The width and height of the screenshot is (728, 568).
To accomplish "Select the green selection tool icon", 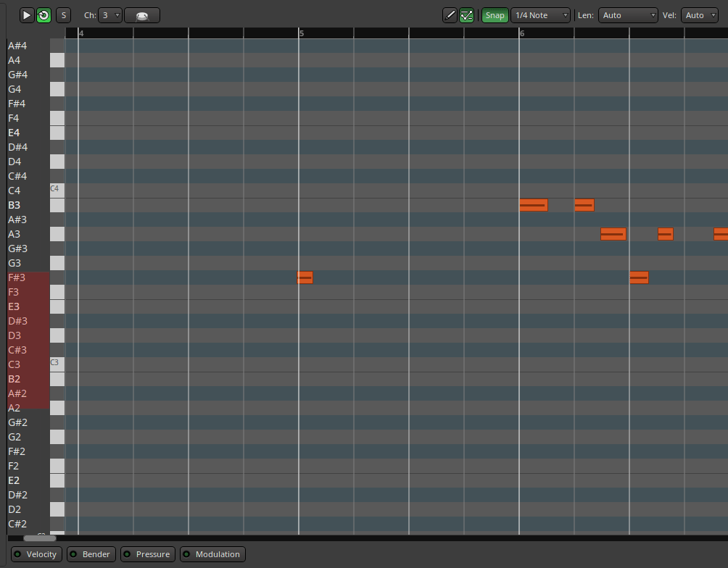I will click(466, 15).
